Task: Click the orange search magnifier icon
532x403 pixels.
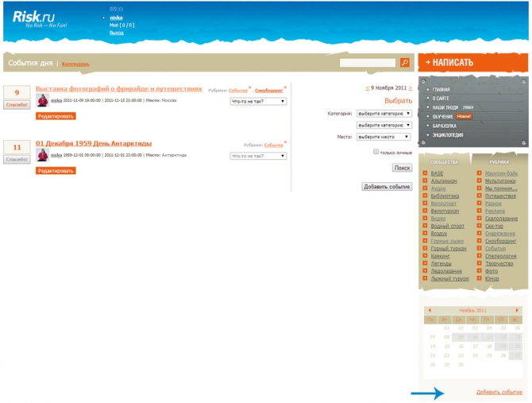Action: [405, 63]
